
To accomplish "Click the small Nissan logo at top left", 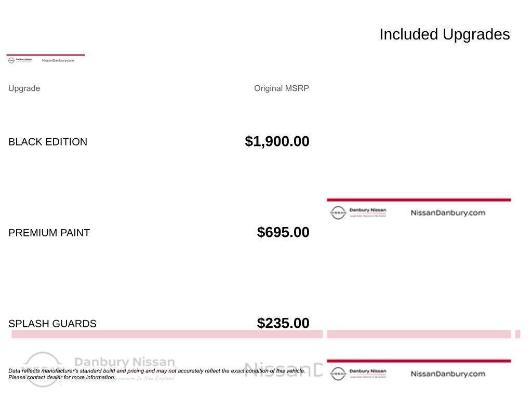I will (11, 60).
